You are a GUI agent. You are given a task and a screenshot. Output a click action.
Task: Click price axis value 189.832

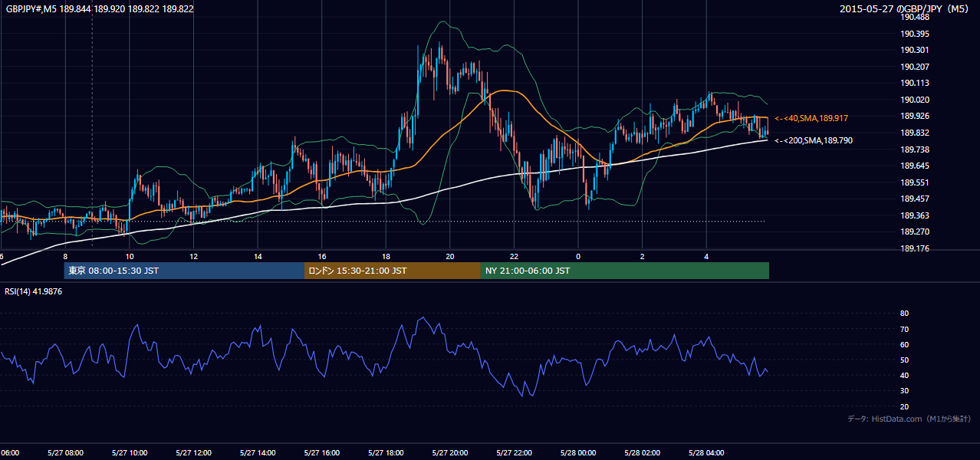tap(915, 133)
